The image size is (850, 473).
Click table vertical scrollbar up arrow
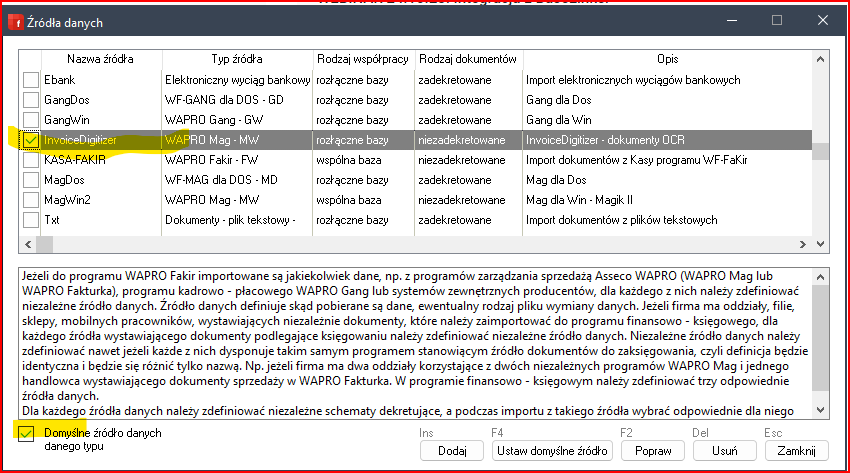tap(820, 59)
